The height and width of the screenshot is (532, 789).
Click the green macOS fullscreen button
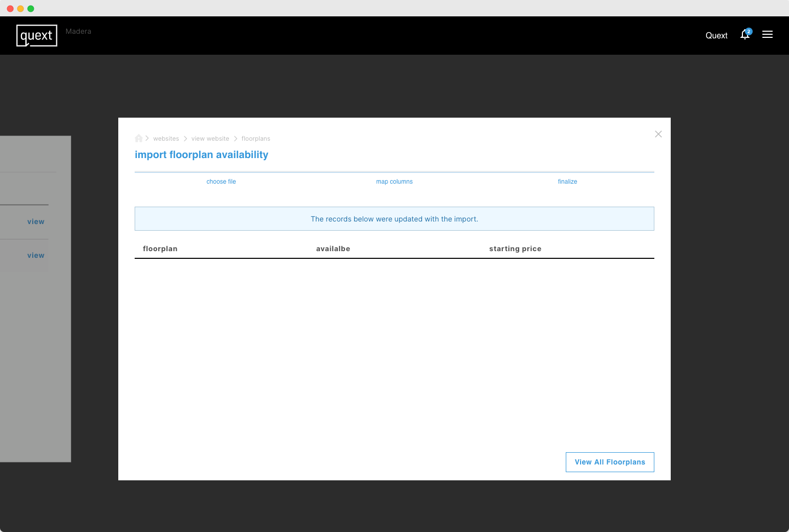pyautogui.click(x=31, y=9)
